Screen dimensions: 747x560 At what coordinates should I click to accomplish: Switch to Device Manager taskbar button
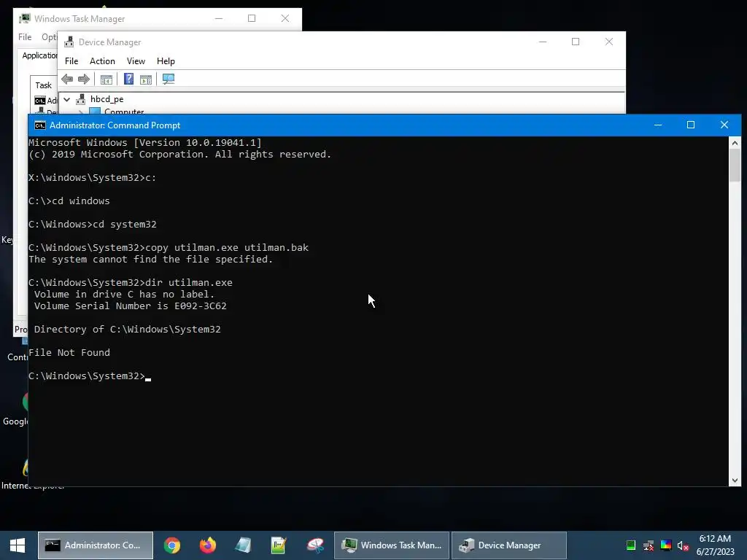pyautogui.click(x=509, y=545)
